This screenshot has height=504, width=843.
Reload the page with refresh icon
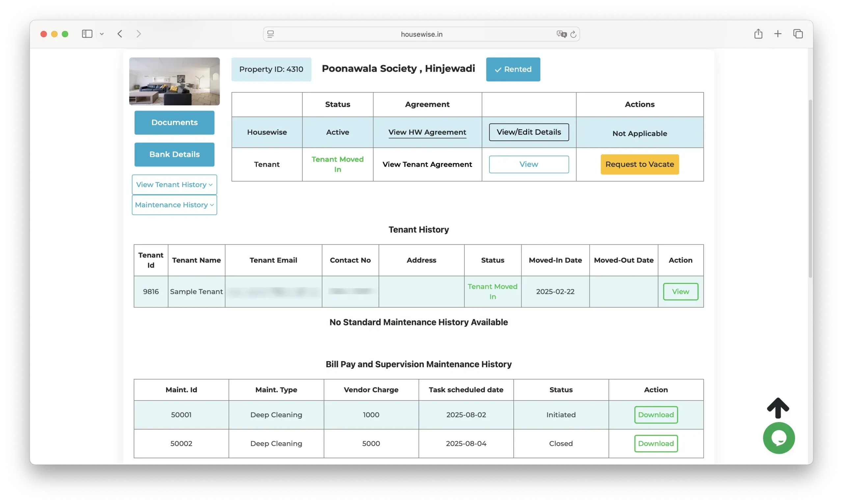click(573, 34)
